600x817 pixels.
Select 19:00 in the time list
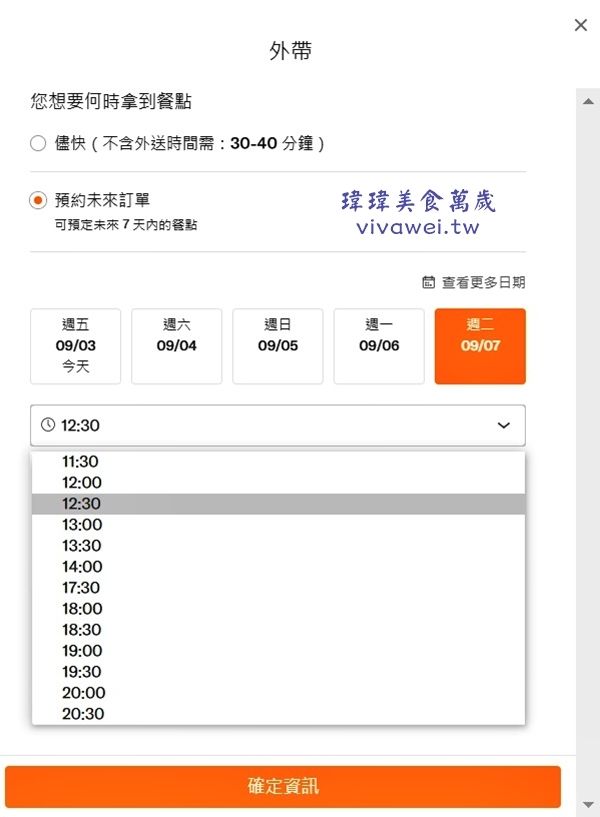pos(81,651)
